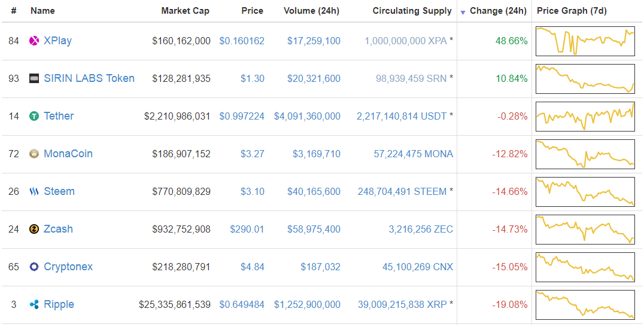Sort by Change (24h) column header
Screen dimensions: 644x336
[x=498, y=11]
